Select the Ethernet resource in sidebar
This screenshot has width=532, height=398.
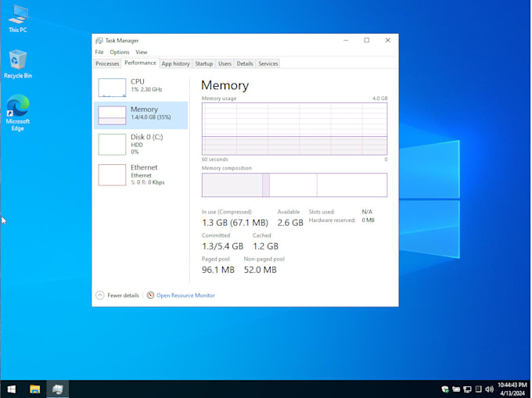pyautogui.click(x=141, y=174)
